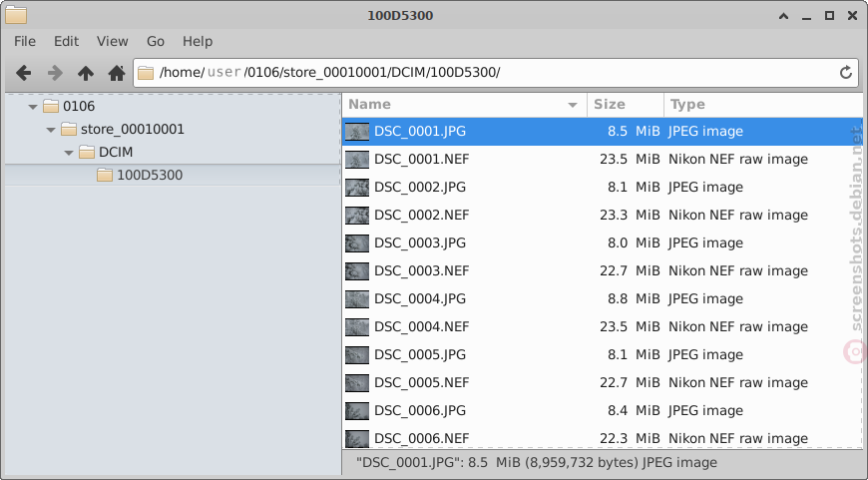868x480 pixels.
Task: Open parent folder with up arrow
Action: click(85, 73)
